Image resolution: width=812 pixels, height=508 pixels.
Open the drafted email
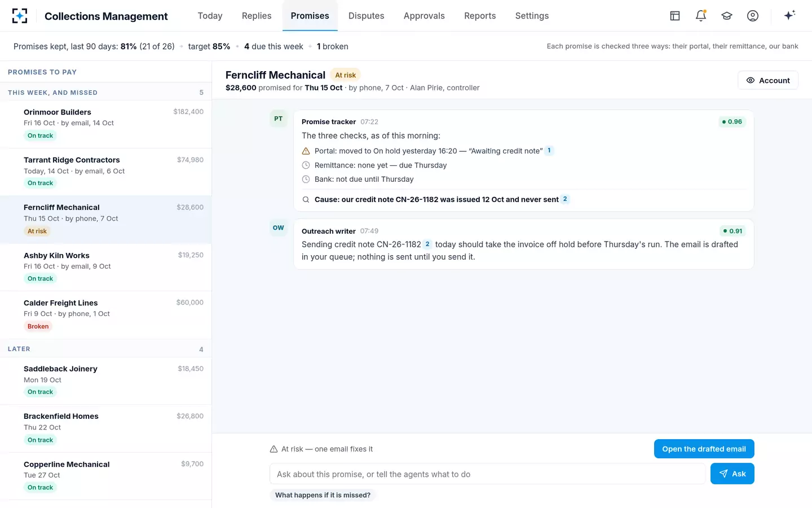pyautogui.click(x=704, y=449)
